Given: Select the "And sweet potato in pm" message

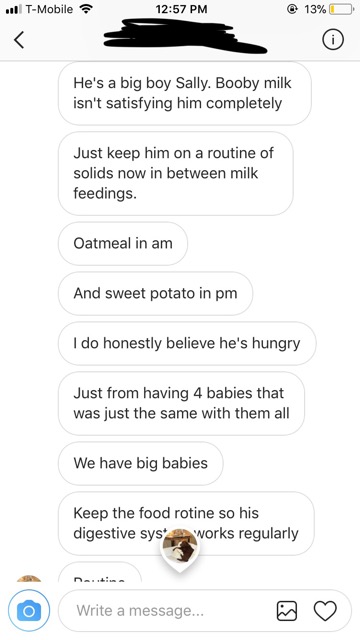Looking at the screenshot, I should [x=156, y=293].
